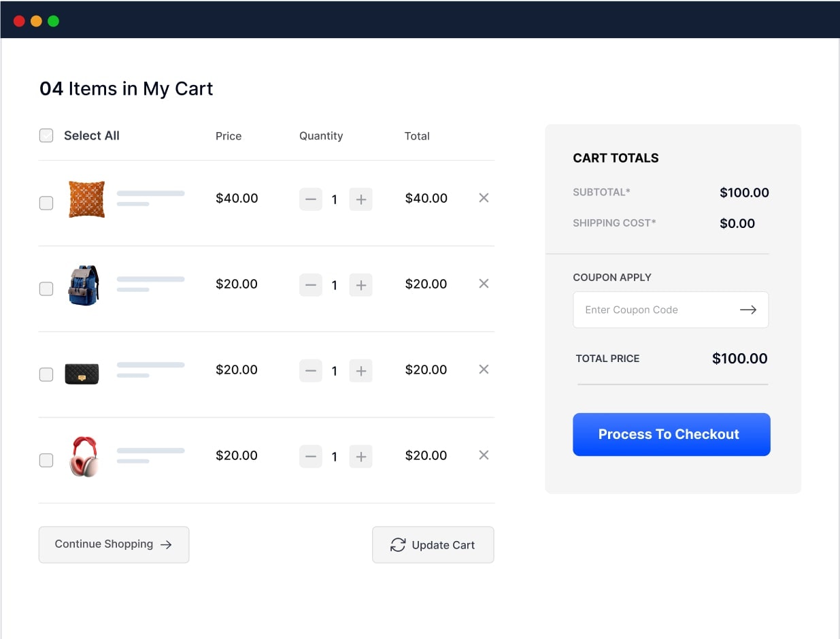Open the black handbag product thumbnail
The height and width of the screenshot is (639, 840).
point(82,373)
